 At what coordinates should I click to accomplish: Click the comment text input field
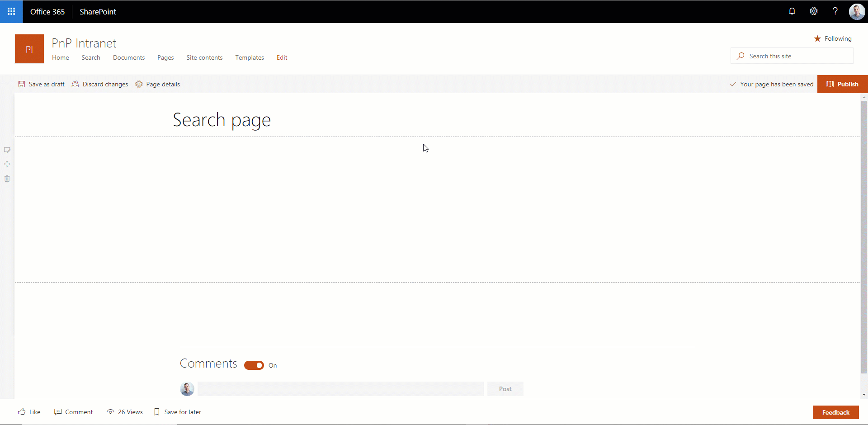[341, 389]
